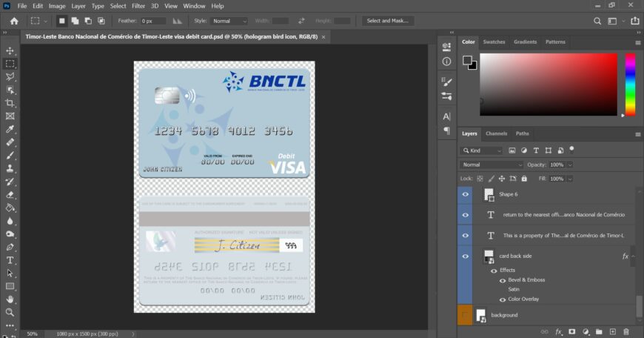Screen dimensions: 644x338
Task: Select the Lasso tool
Action: pyautogui.click(x=10, y=77)
